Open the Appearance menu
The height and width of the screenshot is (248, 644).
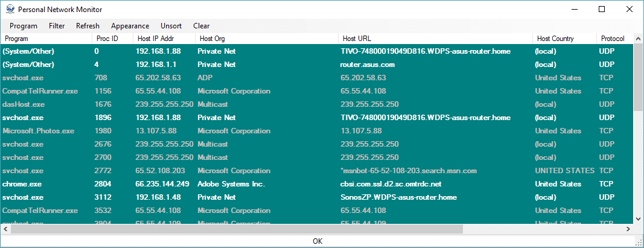point(130,26)
